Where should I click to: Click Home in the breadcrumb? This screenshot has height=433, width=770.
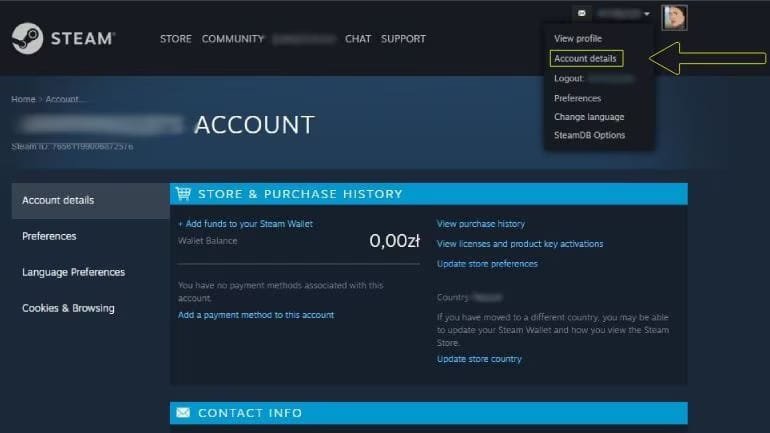click(22, 99)
